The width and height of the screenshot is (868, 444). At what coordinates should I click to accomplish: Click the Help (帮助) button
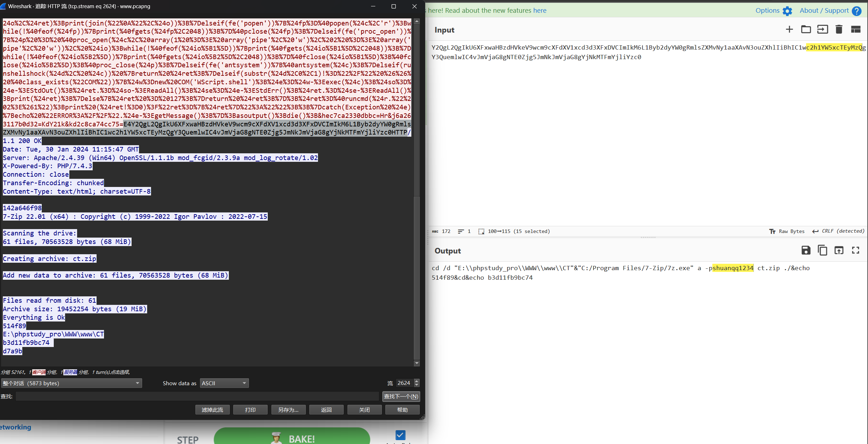402,410
